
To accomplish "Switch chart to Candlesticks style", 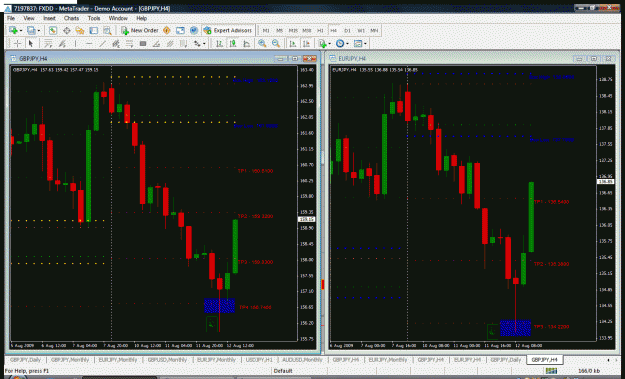I will 233,43.
